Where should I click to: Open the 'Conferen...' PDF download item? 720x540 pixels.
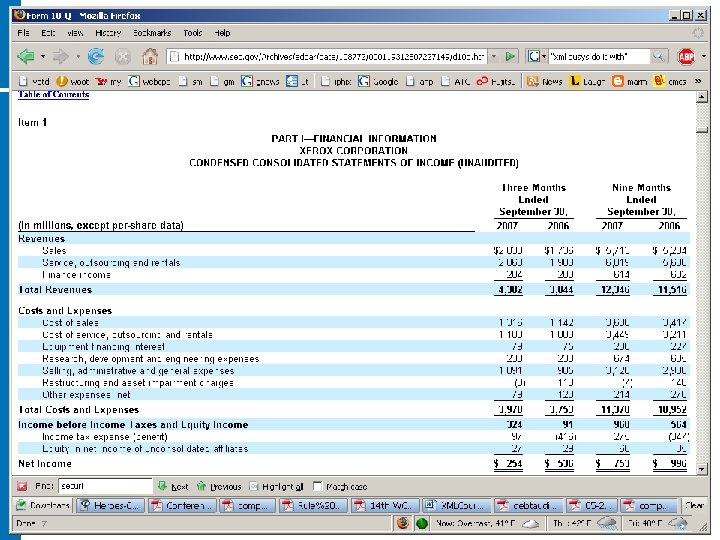coord(182,506)
